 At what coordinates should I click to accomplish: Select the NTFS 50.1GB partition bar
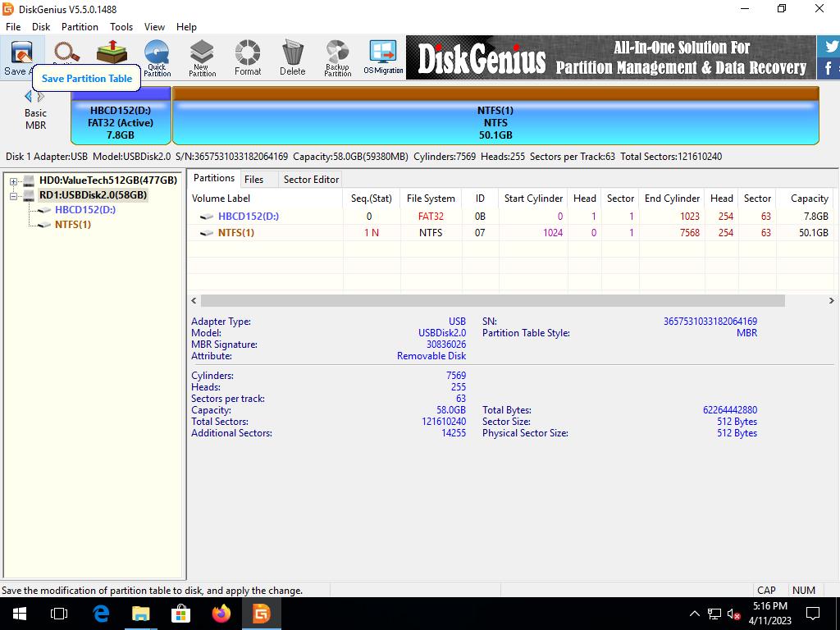(495, 122)
